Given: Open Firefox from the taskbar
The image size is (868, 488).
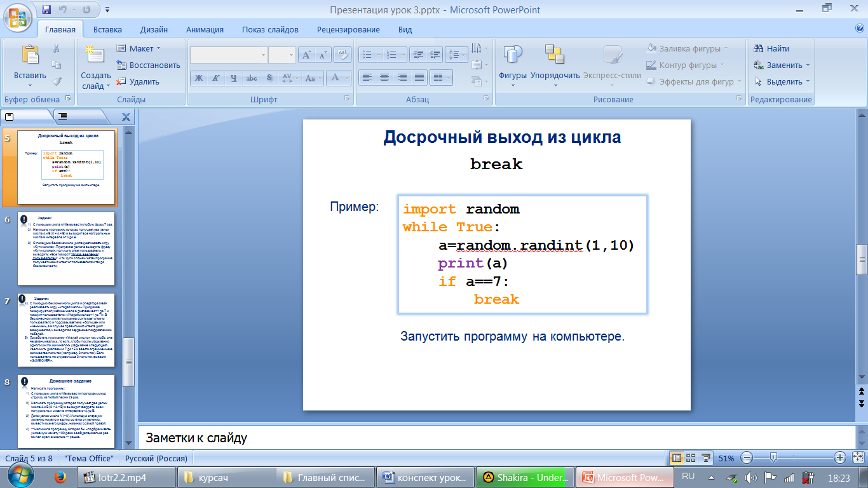Looking at the screenshot, I should 62,477.
